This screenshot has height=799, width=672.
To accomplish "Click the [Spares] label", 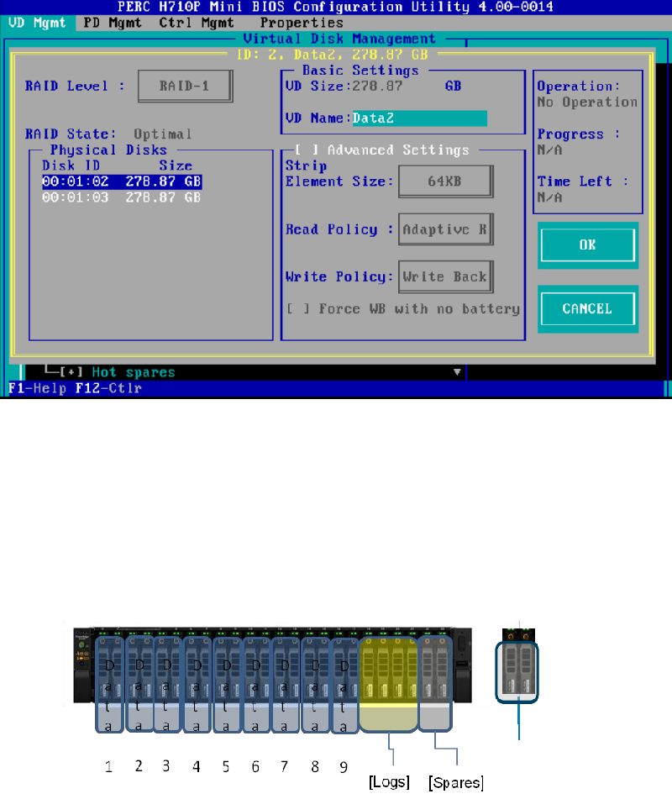I will point(456,782).
